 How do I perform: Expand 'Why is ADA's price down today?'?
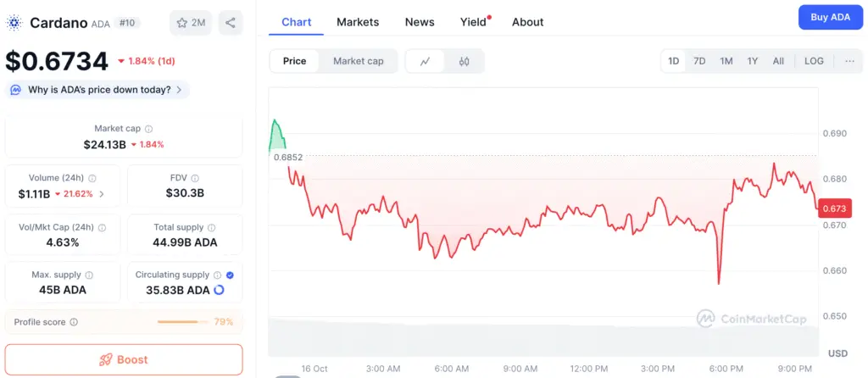(98, 90)
